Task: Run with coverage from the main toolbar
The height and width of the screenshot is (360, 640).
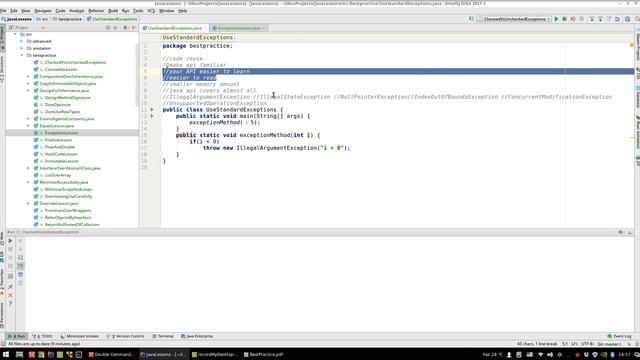Action: pos(573,19)
